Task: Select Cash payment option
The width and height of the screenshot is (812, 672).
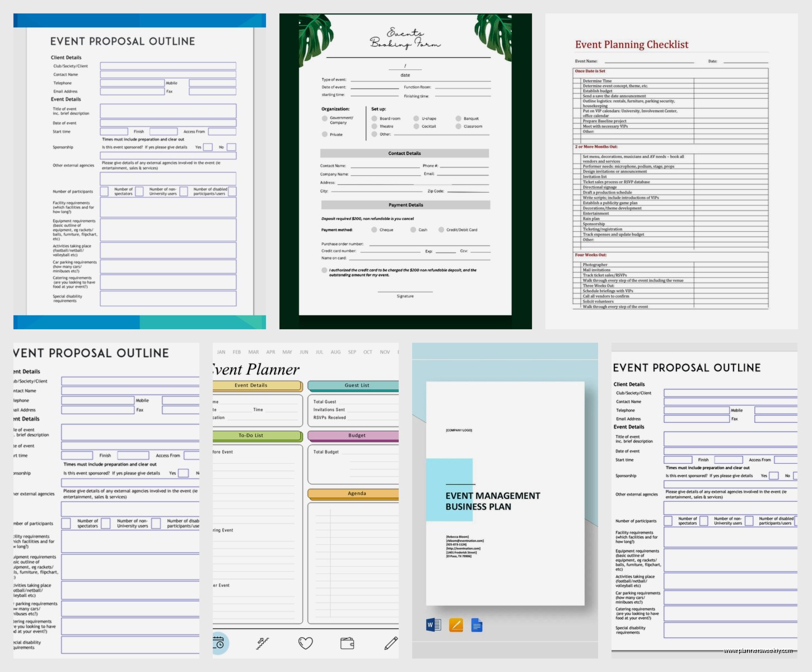Action: tap(413, 230)
